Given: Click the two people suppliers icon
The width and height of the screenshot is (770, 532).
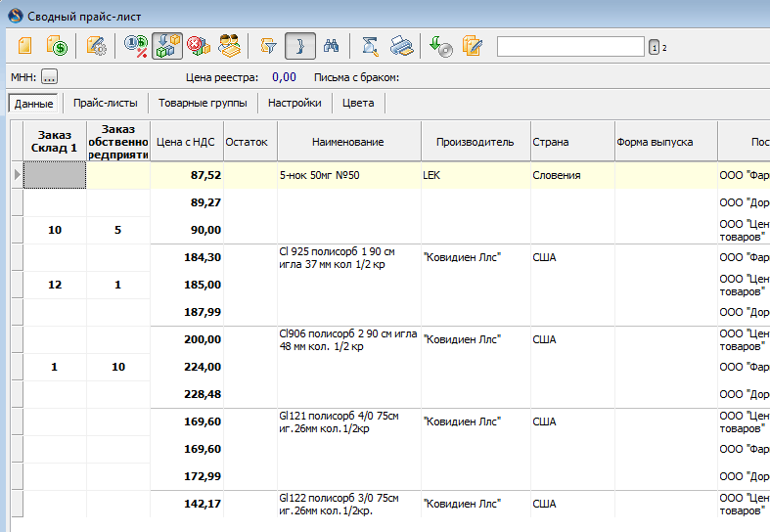Looking at the screenshot, I should click(229, 46).
